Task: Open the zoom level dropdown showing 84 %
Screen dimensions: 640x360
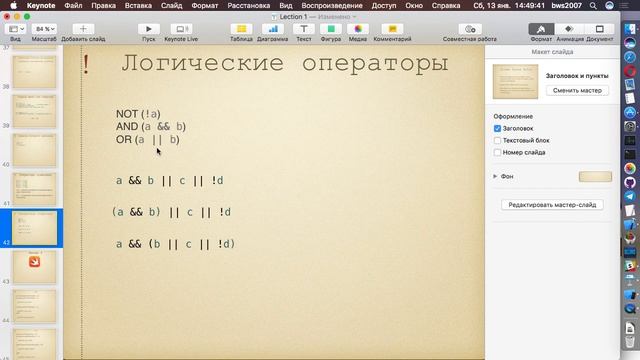Action: pos(44,29)
